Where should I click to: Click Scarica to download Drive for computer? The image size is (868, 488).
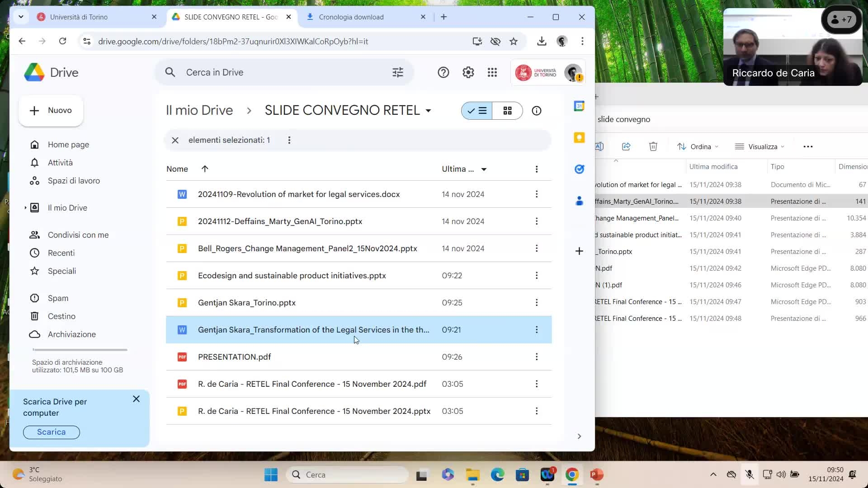pos(52,432)
